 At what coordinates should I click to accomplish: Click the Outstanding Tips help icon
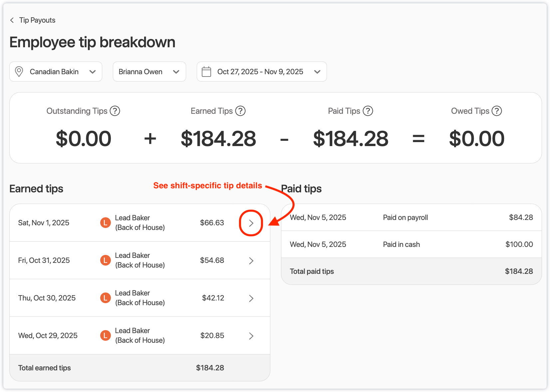pos(115,111)
